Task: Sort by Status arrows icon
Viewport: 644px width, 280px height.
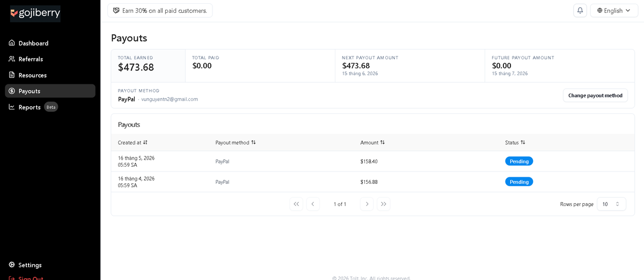Action: pyautogui.click(x=523, y=142)
